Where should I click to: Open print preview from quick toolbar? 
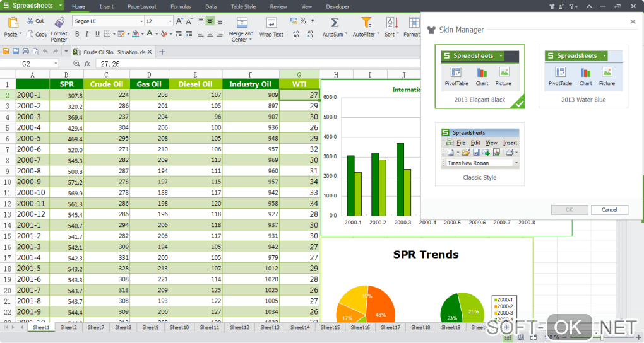pyautogui.click(x=35, y=51)
